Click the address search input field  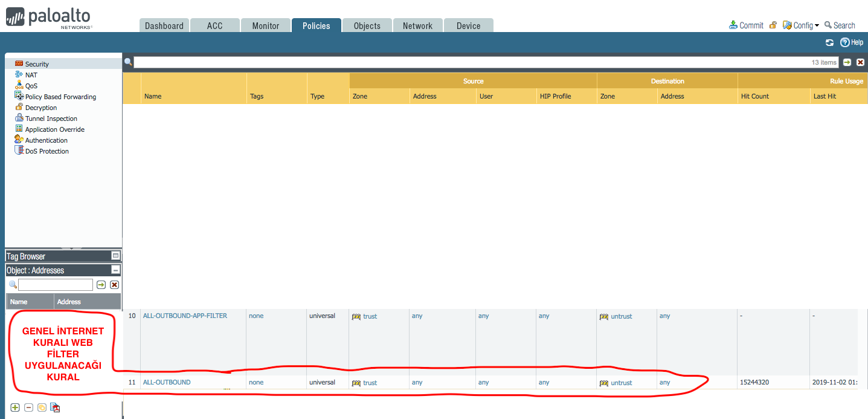56,285
